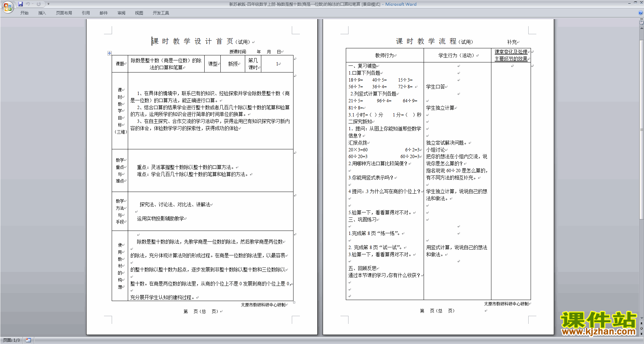Click the 第几课时 table cell
Viewport: 644px width, 344px height.
[253, 64]
